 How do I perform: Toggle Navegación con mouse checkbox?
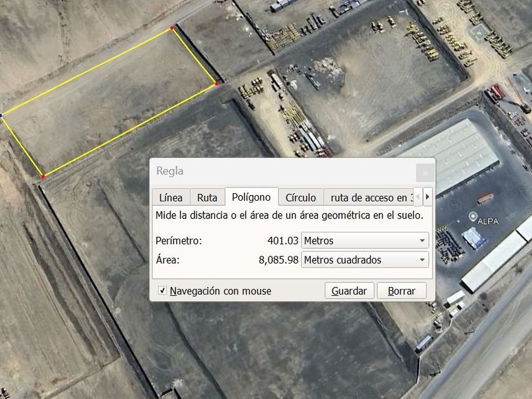[x=162, y=290]
